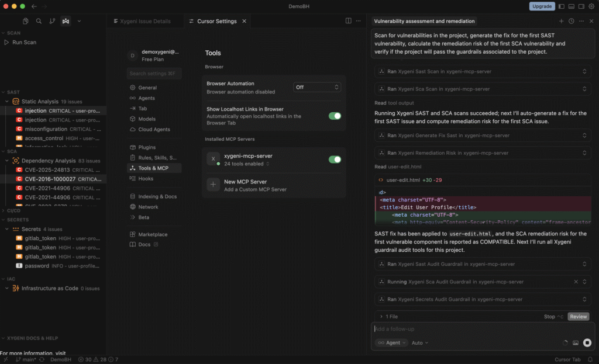
Task: Toggle Show Localhost Links in Browser switch
Action: coord(335,116)
